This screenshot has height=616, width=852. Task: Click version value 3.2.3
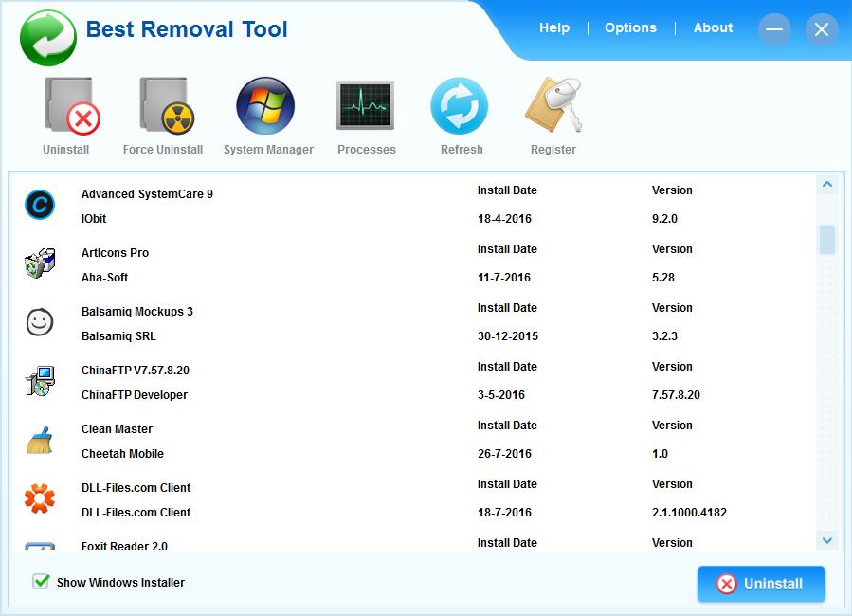(664, 335)
